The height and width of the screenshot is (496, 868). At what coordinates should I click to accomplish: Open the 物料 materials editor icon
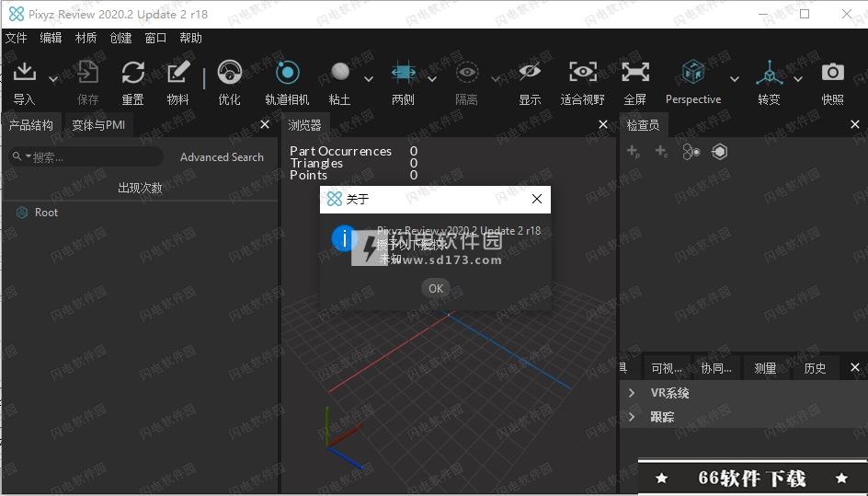[x=178, y=72]
